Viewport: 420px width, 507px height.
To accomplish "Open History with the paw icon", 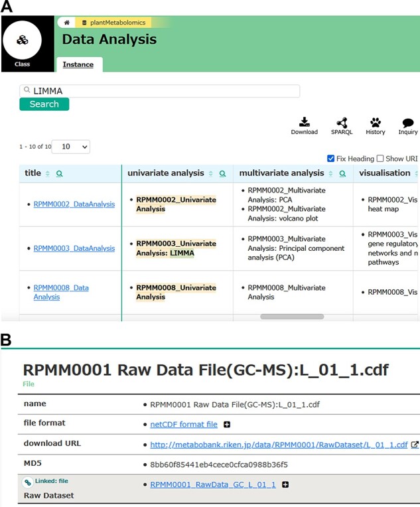I will 376,122.
